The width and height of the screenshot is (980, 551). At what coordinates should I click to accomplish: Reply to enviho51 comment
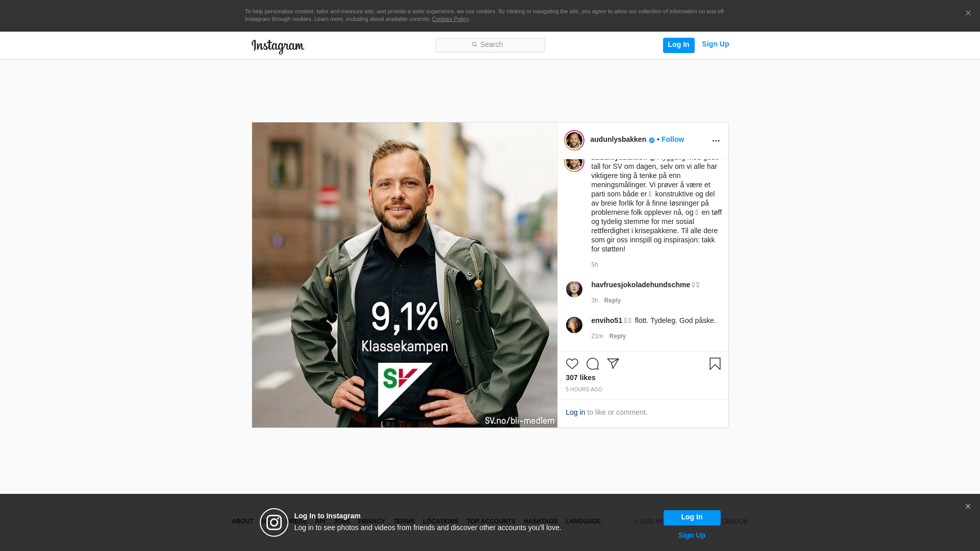[618, 336]
